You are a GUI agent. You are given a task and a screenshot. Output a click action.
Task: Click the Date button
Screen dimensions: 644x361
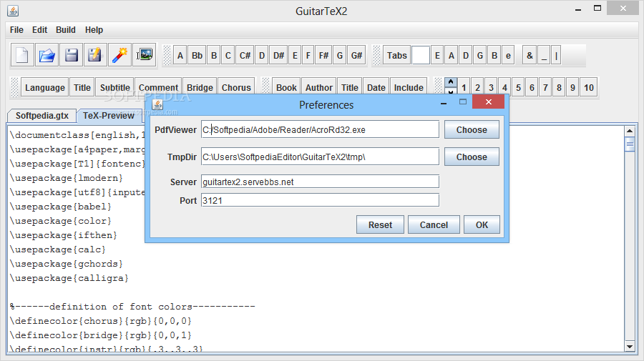pyautogui.click(x=376, y=87)
